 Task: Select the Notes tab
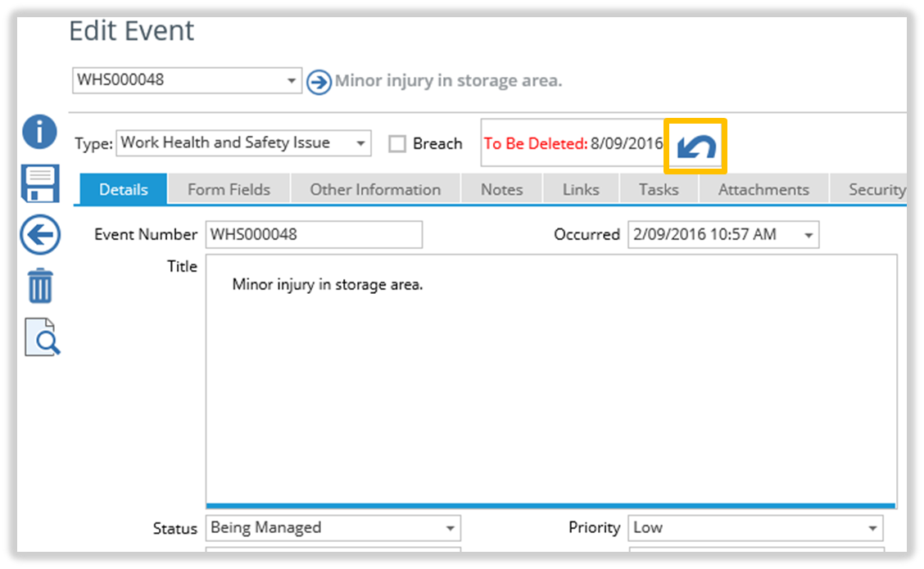click(x=501, y=190)
